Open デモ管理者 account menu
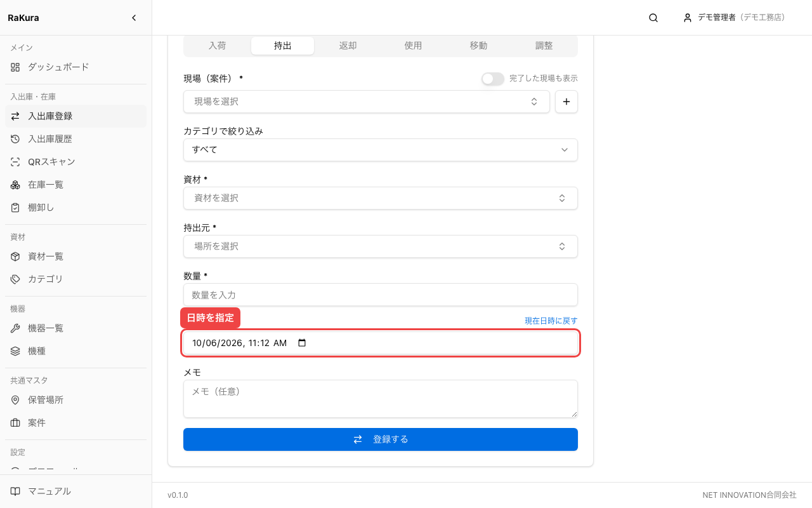This screenshot has width=812, height=508. tap(734, 18)
